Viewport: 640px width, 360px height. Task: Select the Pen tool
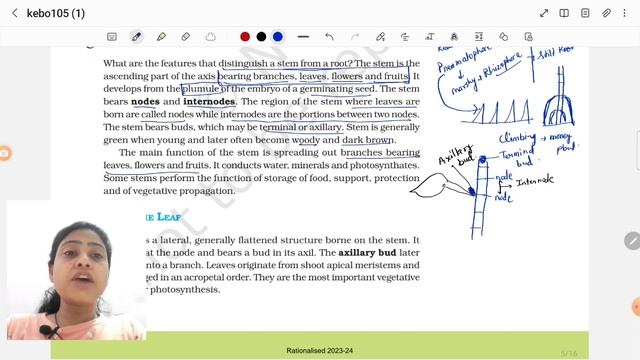(x=136, y=37)
